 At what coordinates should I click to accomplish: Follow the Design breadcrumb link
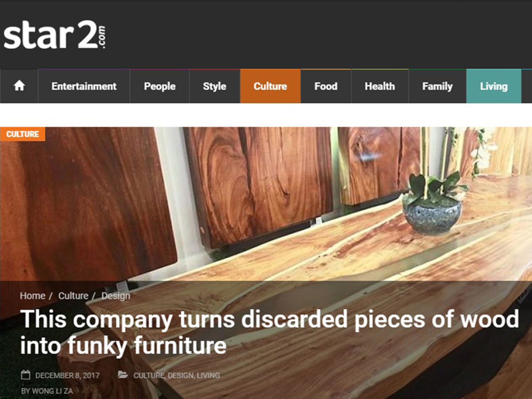116,296
